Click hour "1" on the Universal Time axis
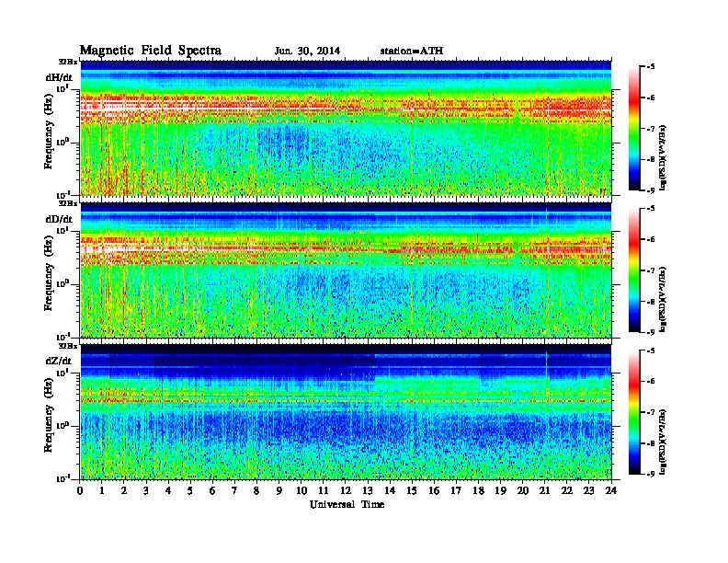Viewport: 728px width, 563px height. (102, 491)
